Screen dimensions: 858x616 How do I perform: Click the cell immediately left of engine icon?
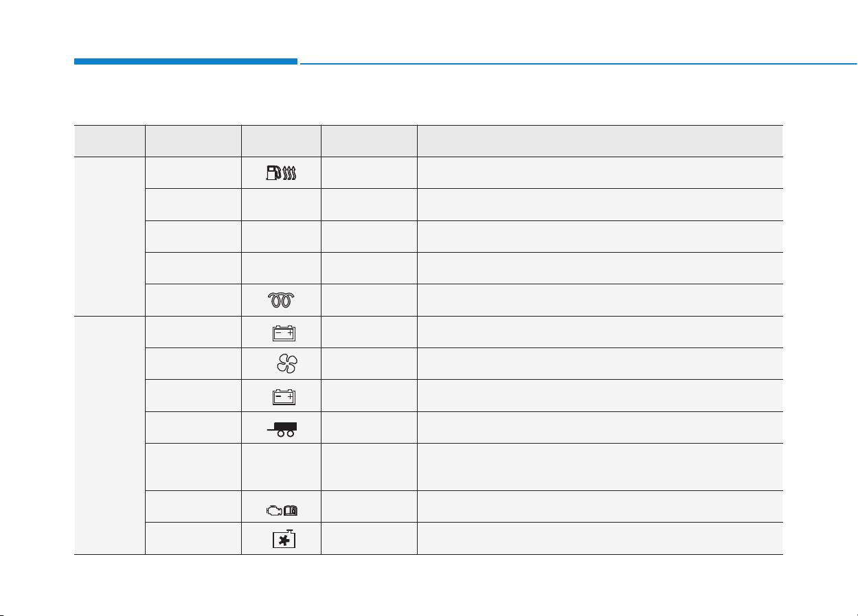pyautogui.click(x=193, y=506)
